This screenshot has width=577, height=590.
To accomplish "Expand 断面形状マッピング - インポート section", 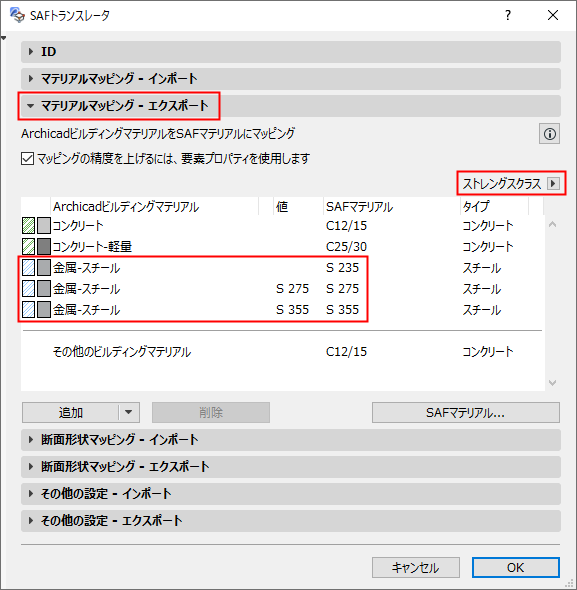I will [291, 440].
